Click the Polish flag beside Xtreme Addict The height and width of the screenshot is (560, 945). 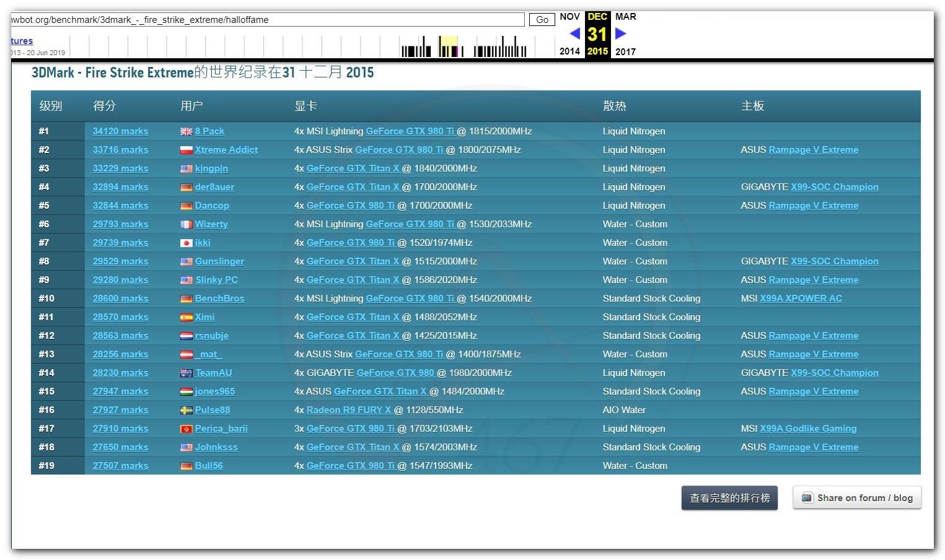click(186, 150)
